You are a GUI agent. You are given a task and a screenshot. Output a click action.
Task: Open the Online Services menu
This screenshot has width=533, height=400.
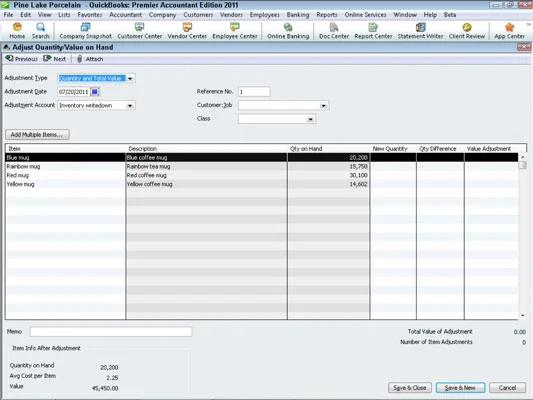(x=365, y=15)
